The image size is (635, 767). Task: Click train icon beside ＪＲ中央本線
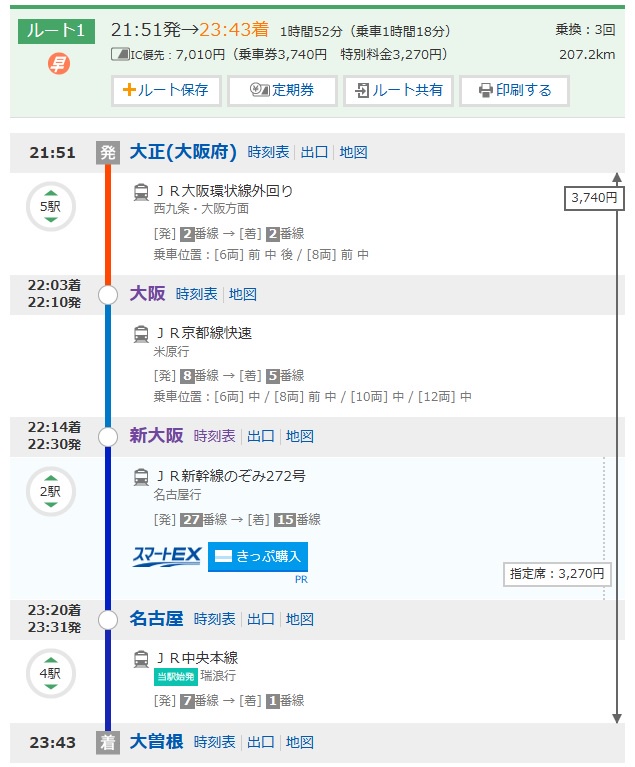point(141,659)
